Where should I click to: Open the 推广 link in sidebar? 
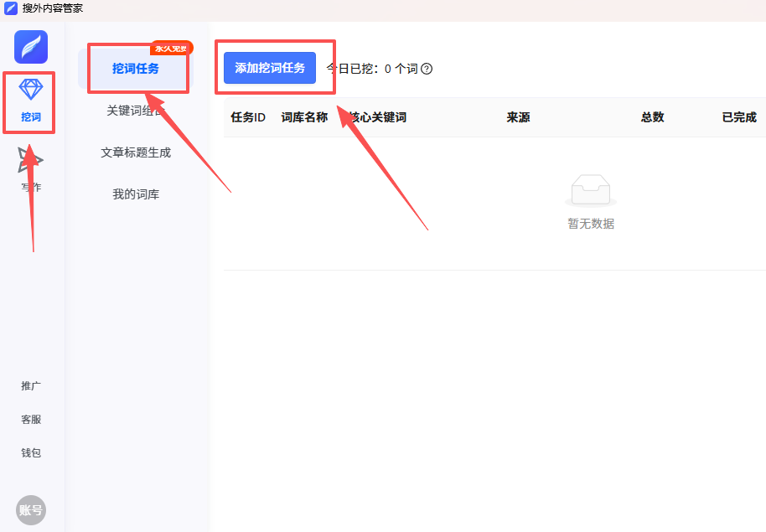click(x=31, y=386)
